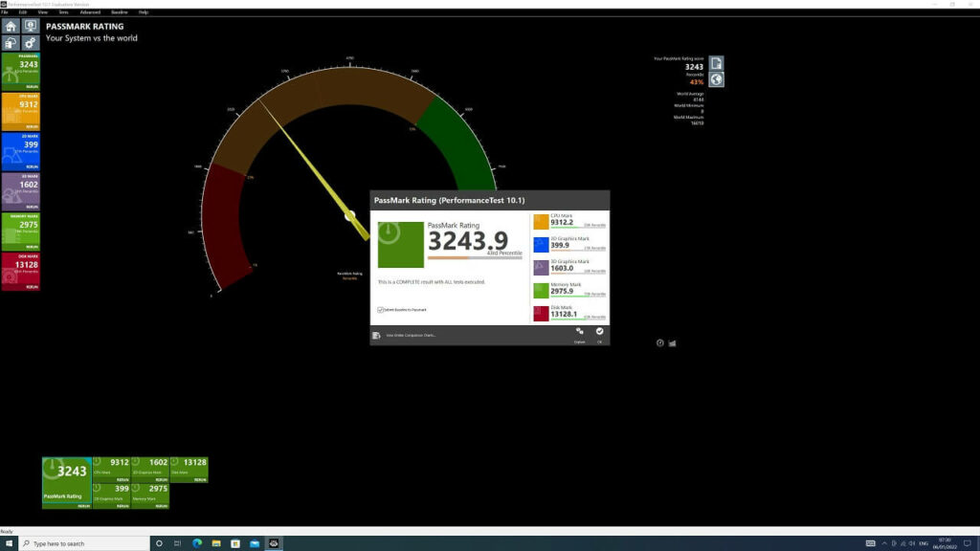Open the Baseline menu
Image resolution: width=980 pixels, height=551 pixels.
(x=120, y=12)
